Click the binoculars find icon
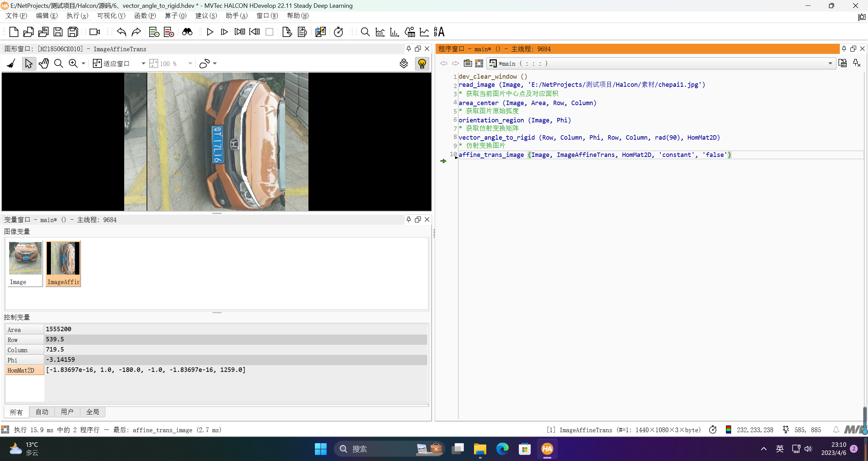This screenshot has height=461, width=868. (187, 32)
